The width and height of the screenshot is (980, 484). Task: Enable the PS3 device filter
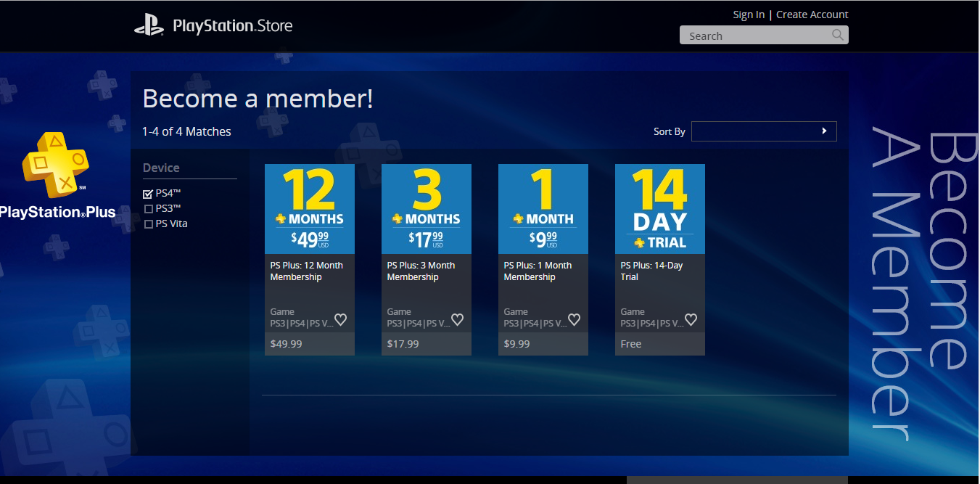(149, 209)
